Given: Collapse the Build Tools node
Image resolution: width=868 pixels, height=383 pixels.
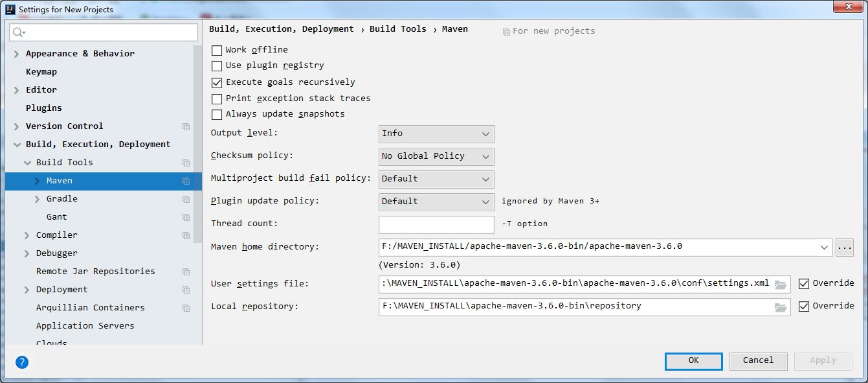Looking at the screenshot, I should click(27, 163).
